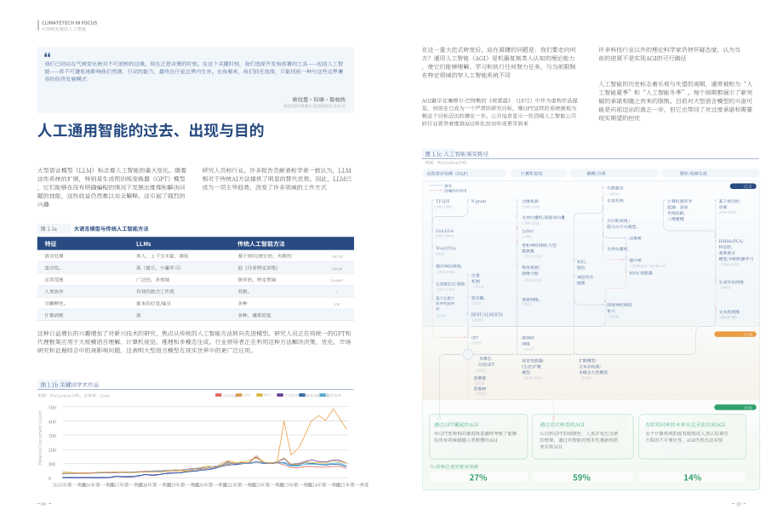
Task: Click the dark blue legend swatch
Action: pyautogui.click(x=302, y=395)
